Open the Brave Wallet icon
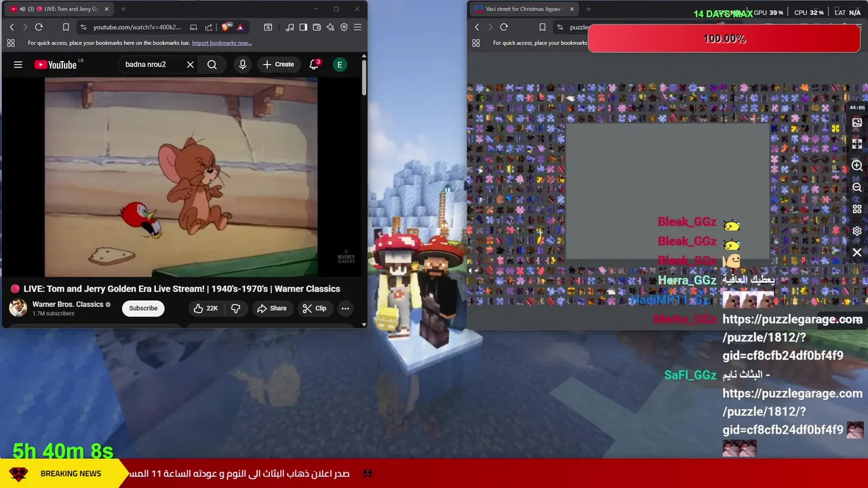 pos(317,27)
